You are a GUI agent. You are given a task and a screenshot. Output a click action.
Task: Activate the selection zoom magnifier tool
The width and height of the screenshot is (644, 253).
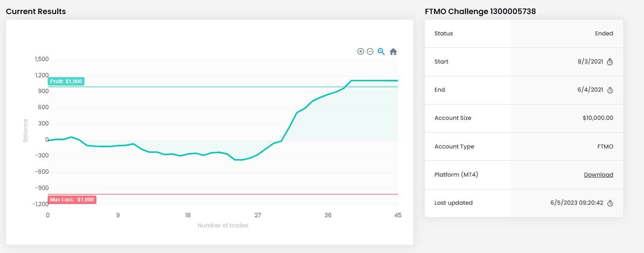(x=381, y=52)
